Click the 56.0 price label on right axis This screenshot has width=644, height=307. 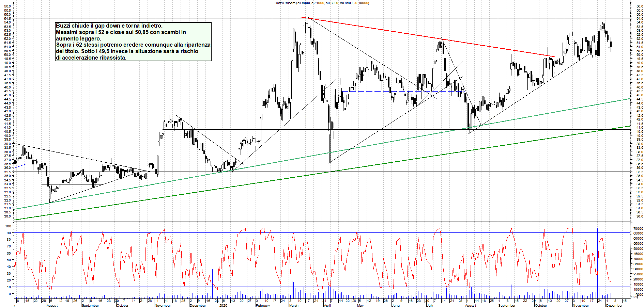coord(639,6)
